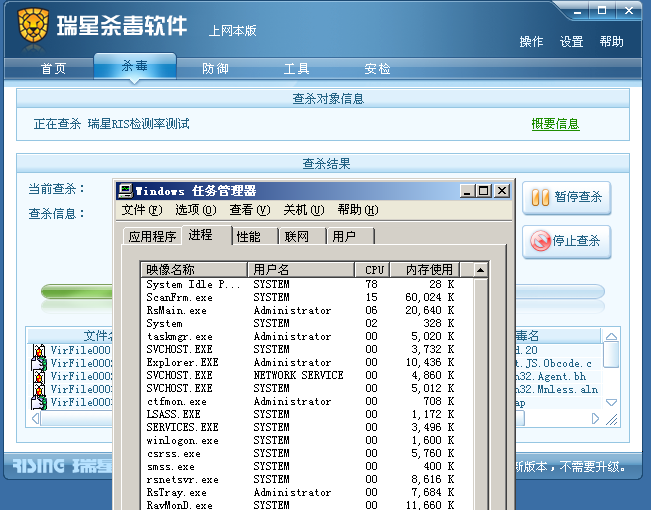Screen dimensions: 651x510
Task: Sort processes by 内存使用 column header
Action: (x=425, y=270)
